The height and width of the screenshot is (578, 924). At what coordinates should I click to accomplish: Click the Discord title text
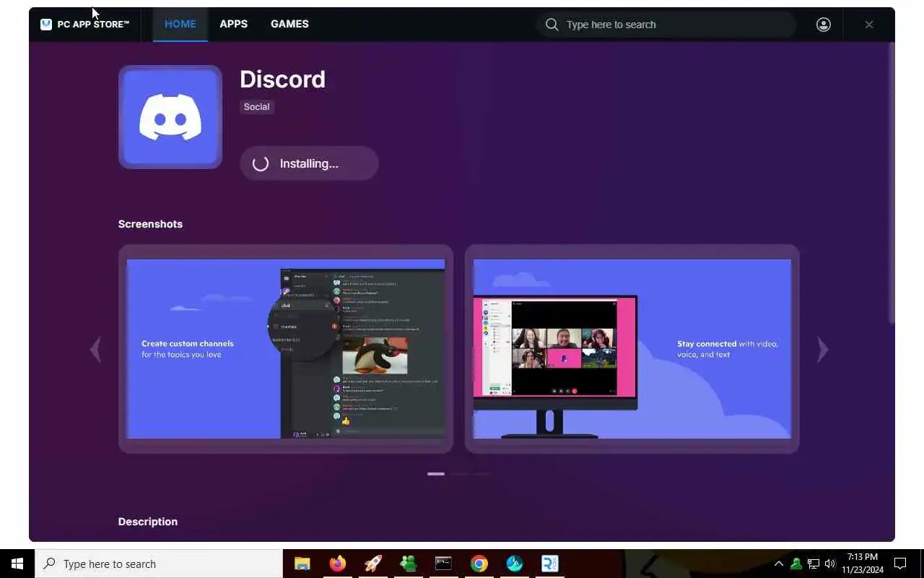coord(282,79)
